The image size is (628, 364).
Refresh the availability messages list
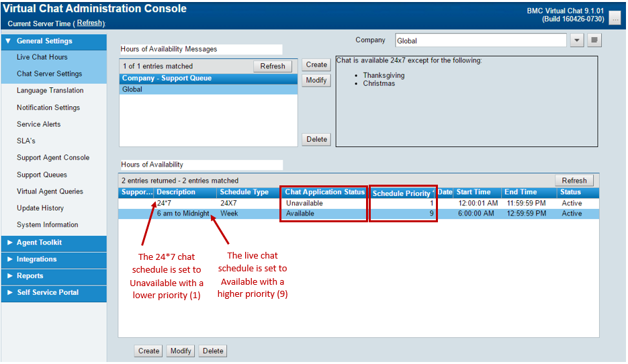(273, 66)
